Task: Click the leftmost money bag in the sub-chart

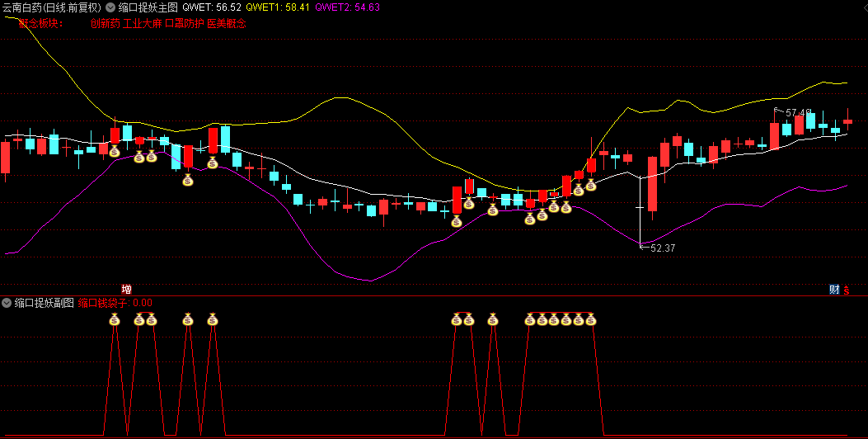Action: click(115, 319)
